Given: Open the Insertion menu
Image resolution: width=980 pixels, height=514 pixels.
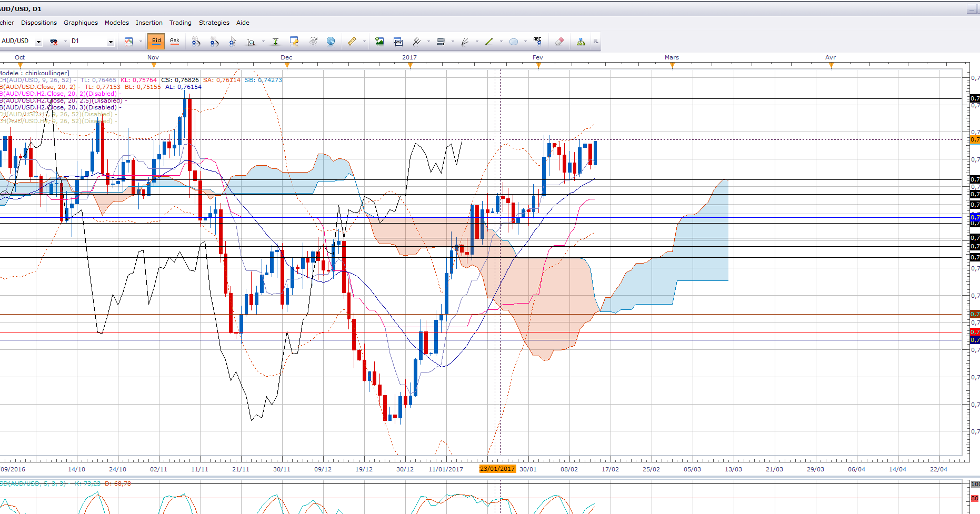Looking at the screenshot, I should coord(149,23).
